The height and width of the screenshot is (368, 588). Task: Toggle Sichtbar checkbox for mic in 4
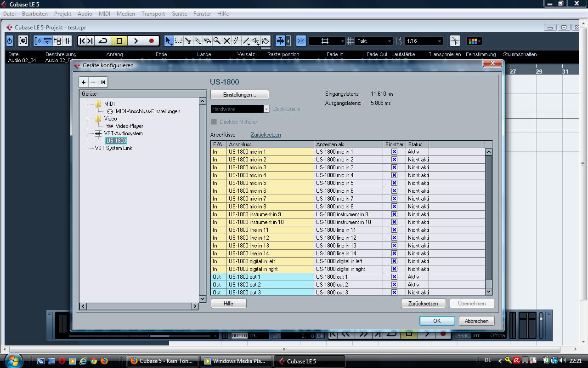tap(394, 175)
